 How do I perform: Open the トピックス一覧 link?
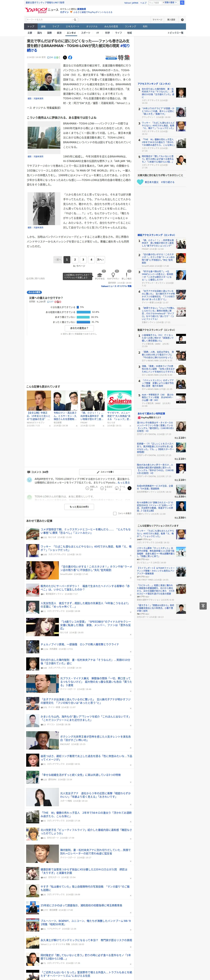pyautogui.click(x=175, y=33)
